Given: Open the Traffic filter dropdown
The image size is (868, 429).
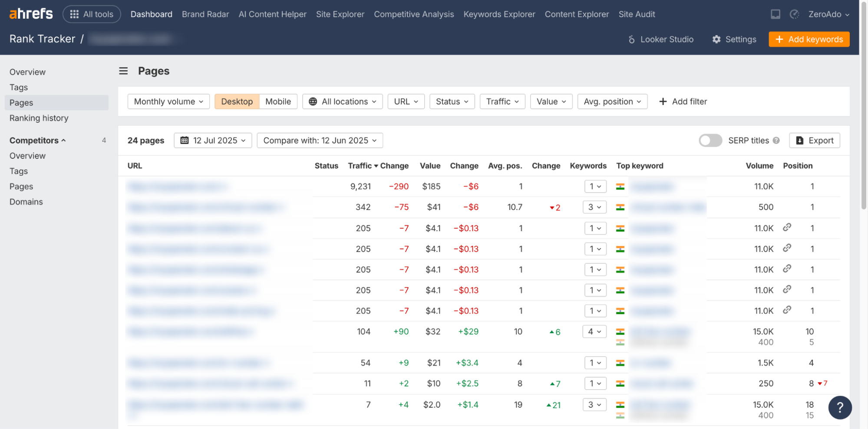Looking at the screenshot, I should (502, 102).
